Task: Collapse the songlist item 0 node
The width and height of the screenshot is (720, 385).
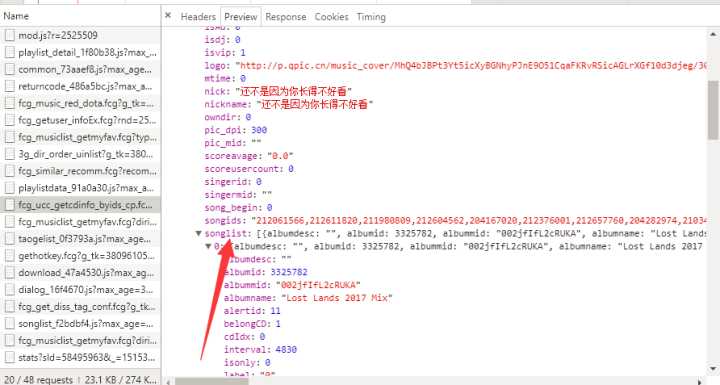Action: pyautogui.click(x=208, y=246)
